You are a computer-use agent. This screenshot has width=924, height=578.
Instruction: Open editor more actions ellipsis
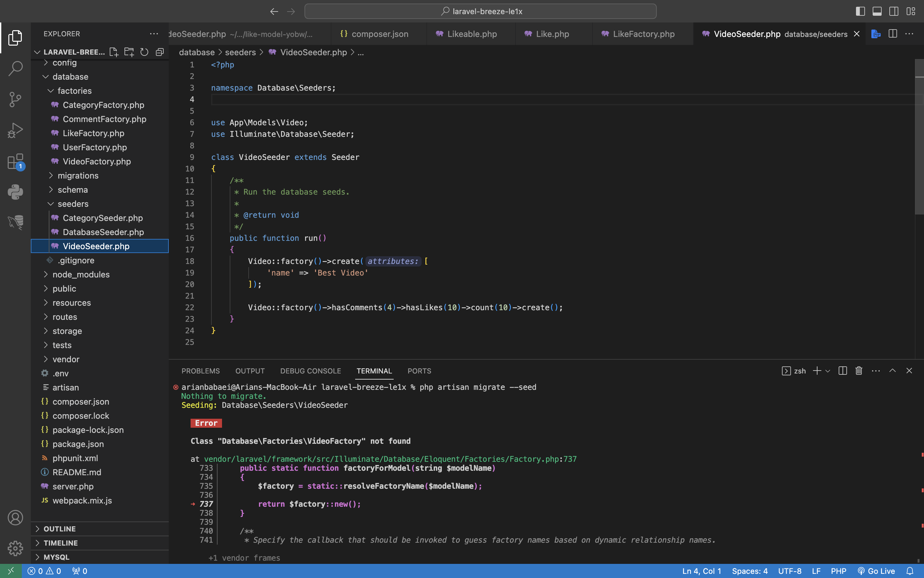point(910,34)
